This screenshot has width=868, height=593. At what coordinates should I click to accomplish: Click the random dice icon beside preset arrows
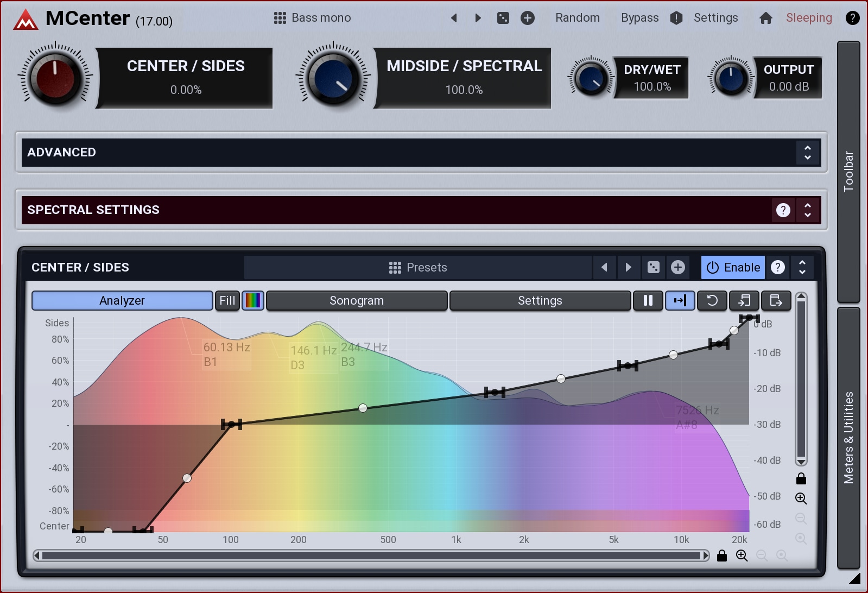pyautogui.click(x=503, y=18)
